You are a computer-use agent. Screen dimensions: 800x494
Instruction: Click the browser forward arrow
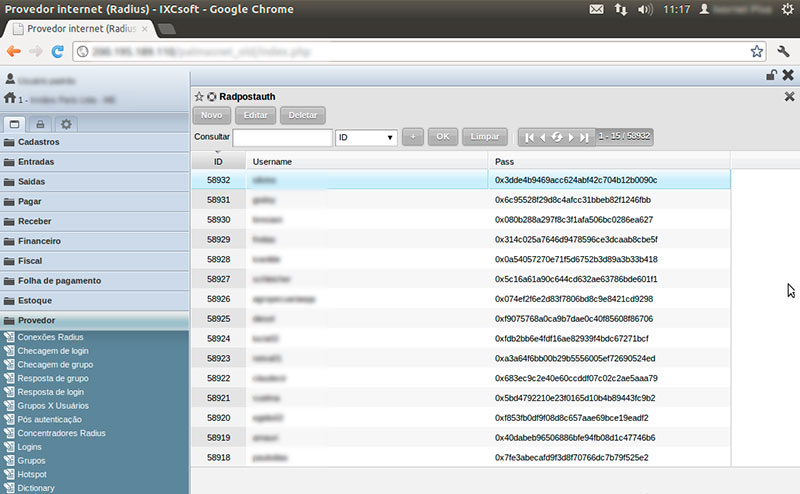click(x=36, y=52)
